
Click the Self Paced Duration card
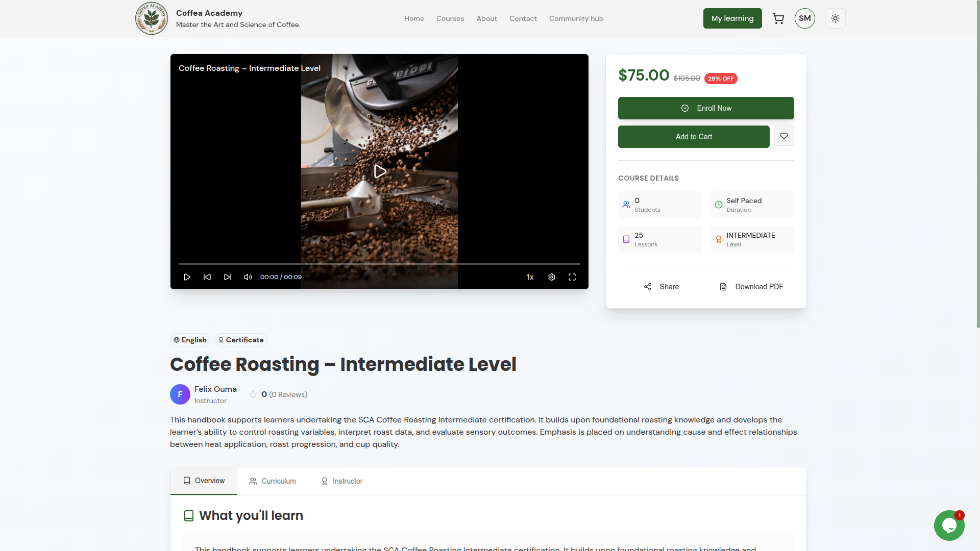(x=752, y=205)
